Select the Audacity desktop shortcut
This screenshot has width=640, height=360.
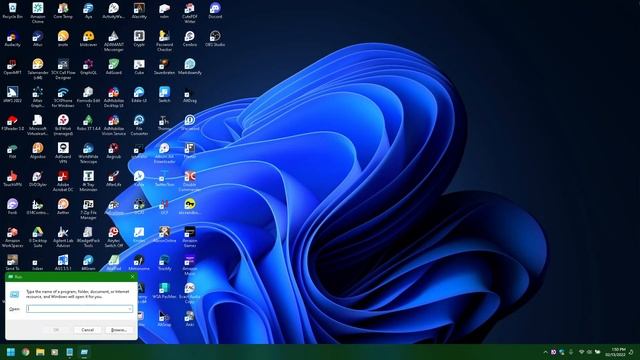click(12, 39)
